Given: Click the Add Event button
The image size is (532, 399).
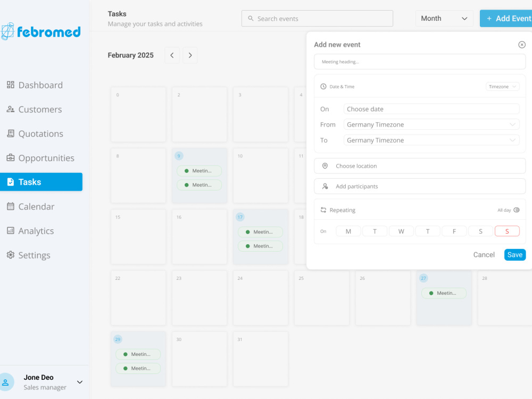Looking at the screenshot, I should click(506, 18).
